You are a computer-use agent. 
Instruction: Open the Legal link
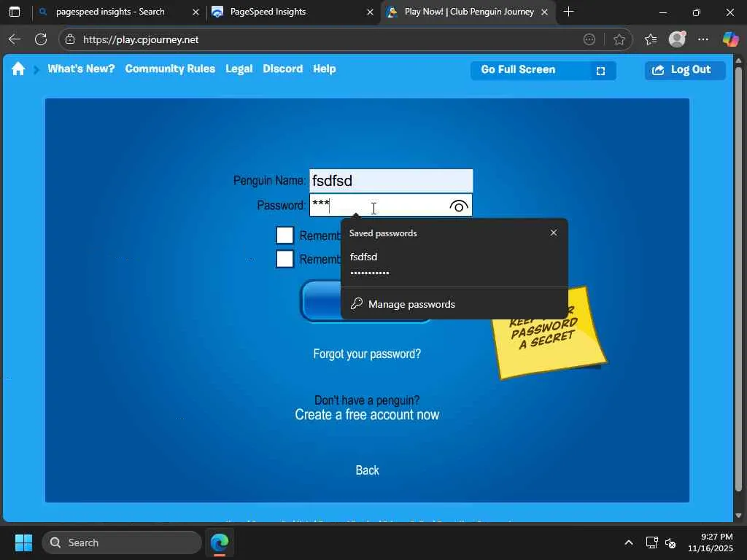click(239, 69)
